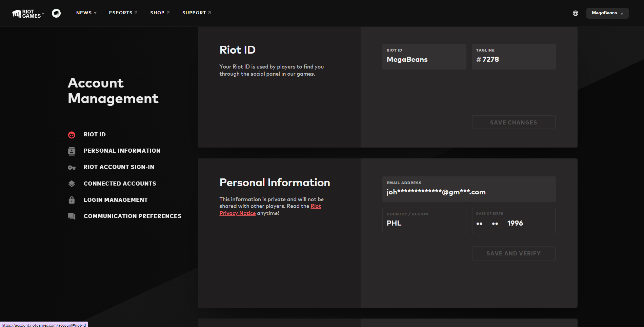Edit the Riot ID field MegaBeans
Image resolution: width=644 pixels, height=327 pixels.
coord(424,57)
